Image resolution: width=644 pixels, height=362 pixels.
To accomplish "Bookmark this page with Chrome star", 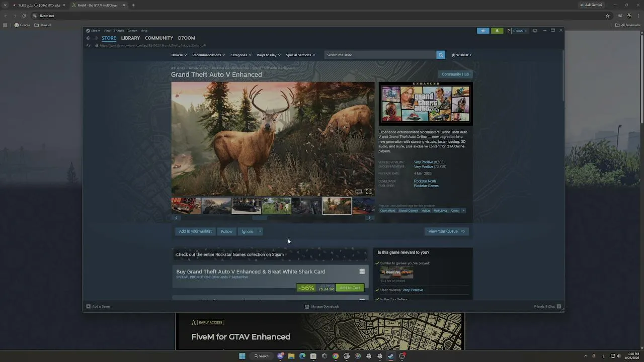I will [x=608, y=16].
